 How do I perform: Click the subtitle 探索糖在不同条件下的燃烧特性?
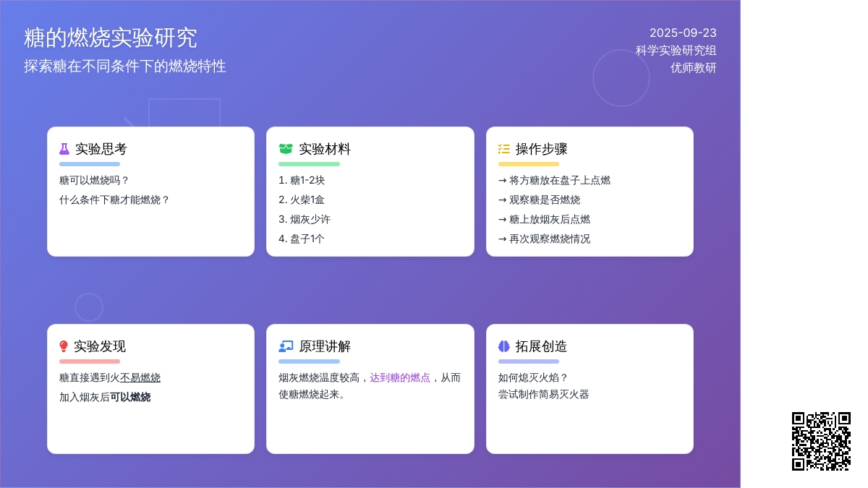(x=125, y=67)
